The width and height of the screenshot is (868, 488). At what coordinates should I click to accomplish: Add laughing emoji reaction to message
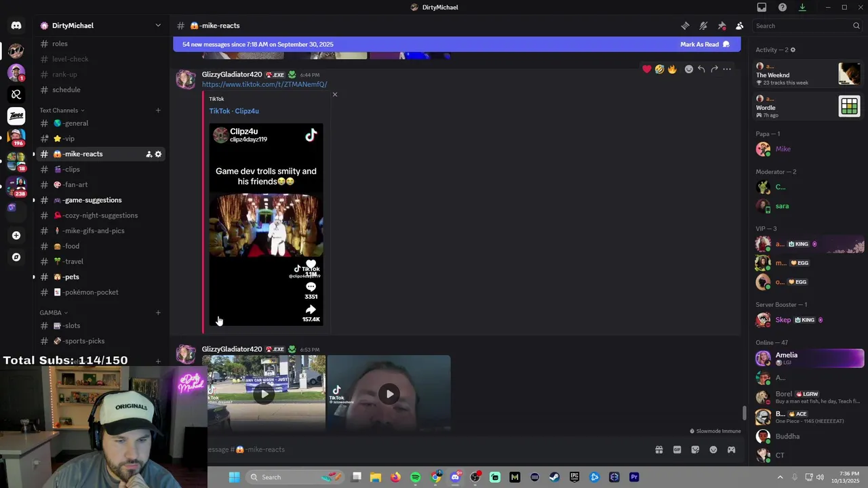(x=659, y=69)
